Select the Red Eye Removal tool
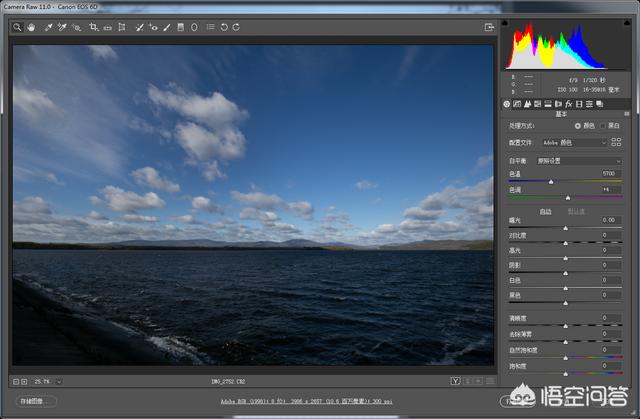This screenshot has width=640, height=419. tap(153, 27)
